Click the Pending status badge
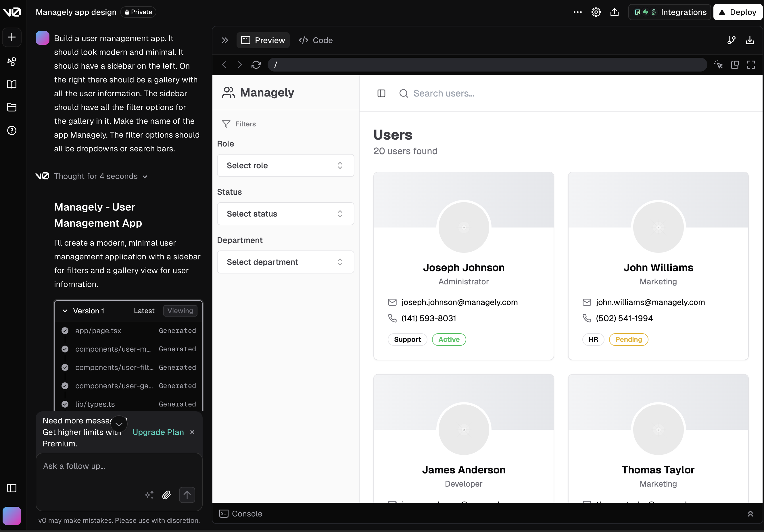Image resolution: width=764 pixels, height=532 pixels. (629, 340)
